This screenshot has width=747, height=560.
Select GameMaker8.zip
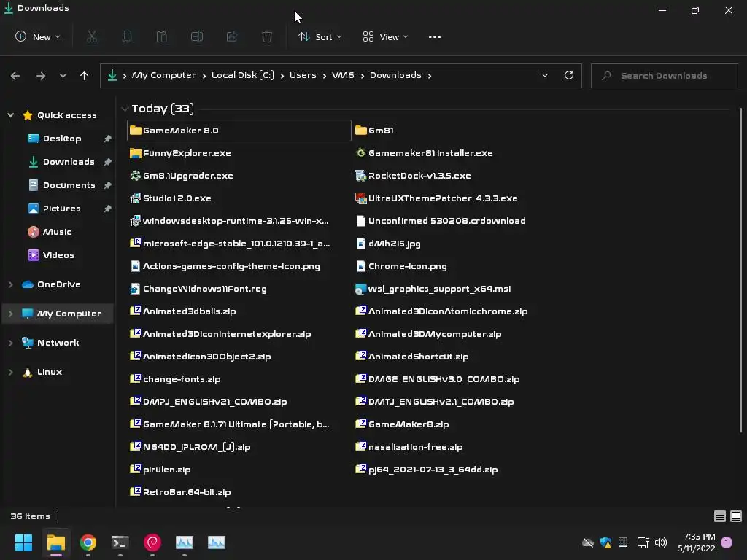(x=402, y=424)
